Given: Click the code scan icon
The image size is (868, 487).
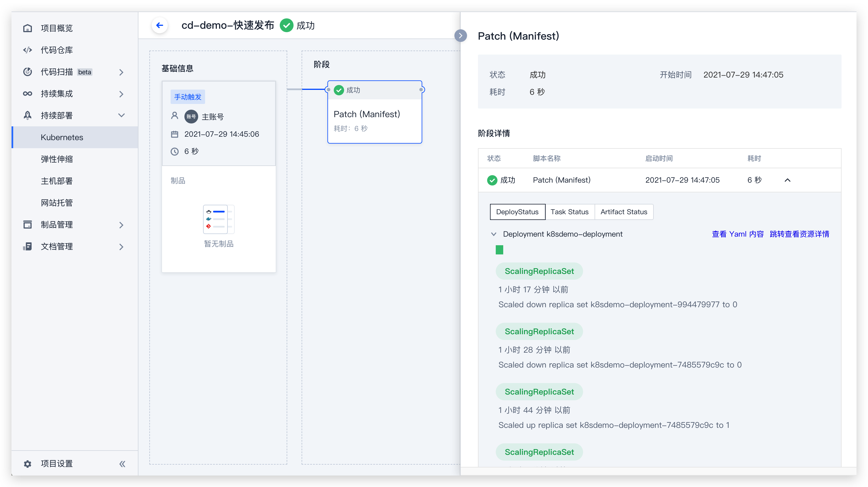Looking at the screenshot, I should (x=28, y=72).
